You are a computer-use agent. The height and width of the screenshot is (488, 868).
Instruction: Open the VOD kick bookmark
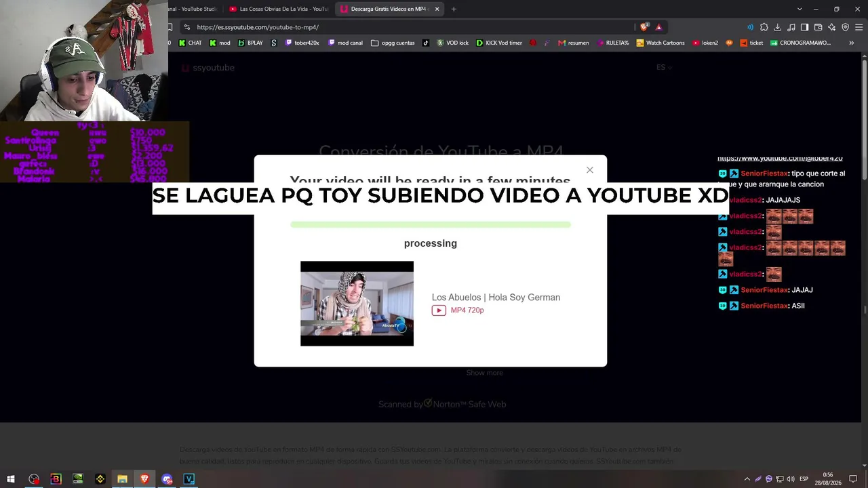[452, 43]
